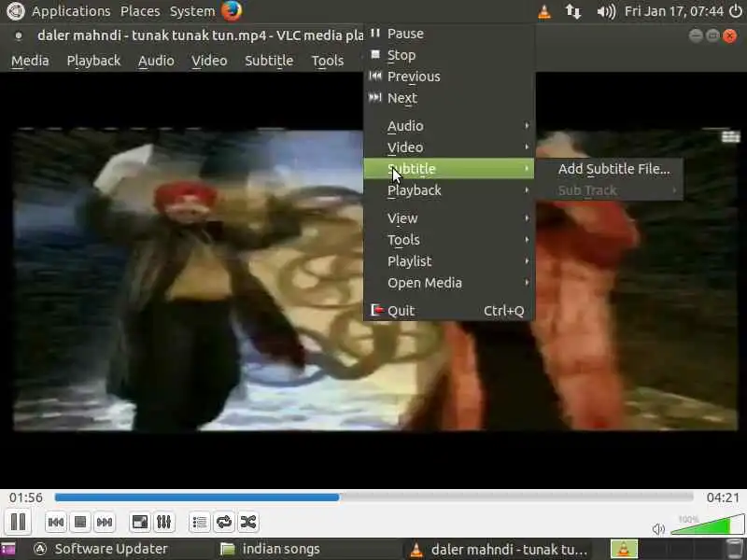Viewport: 747px width, 560px height.
Task: Click the sound volume tray icon
Action: coord(606,11)
